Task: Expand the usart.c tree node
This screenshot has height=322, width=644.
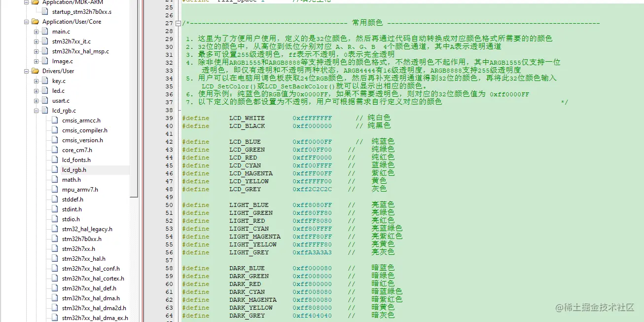Action: click(x=36, y=101)
